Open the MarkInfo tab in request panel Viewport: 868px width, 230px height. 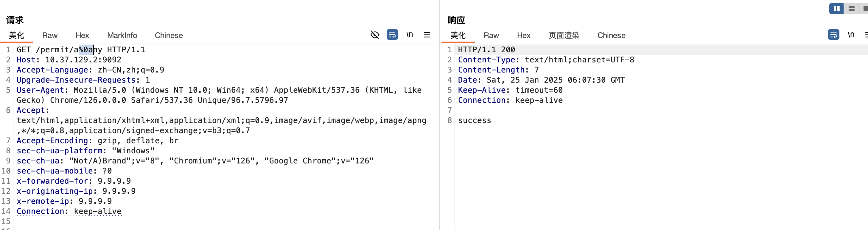click(122, 35)
